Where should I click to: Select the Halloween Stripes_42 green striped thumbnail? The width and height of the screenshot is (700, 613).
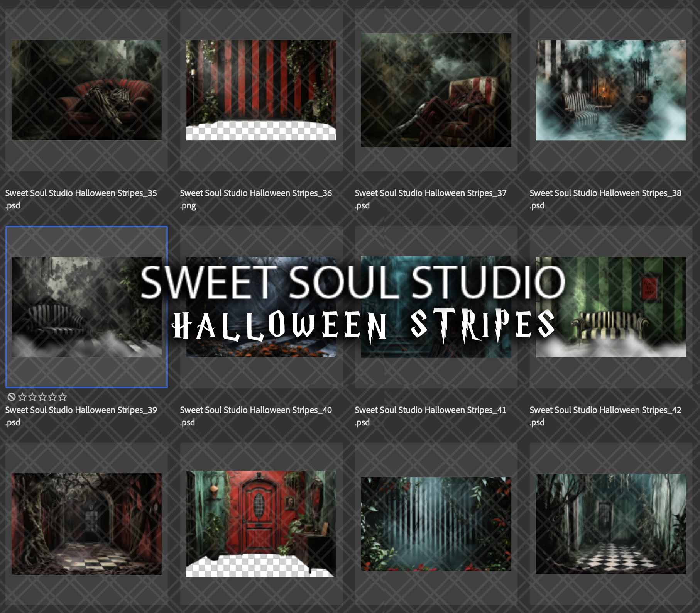click(611, 307)
